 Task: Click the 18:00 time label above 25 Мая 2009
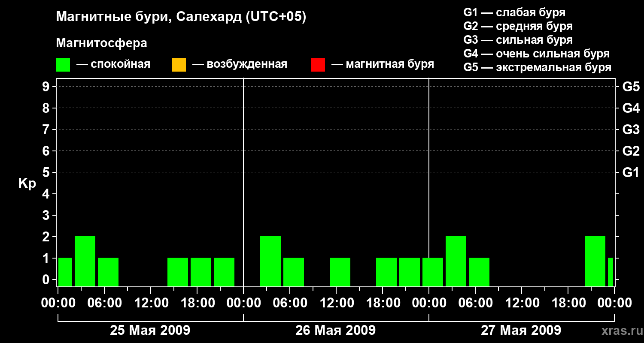[x=197, y=303]
